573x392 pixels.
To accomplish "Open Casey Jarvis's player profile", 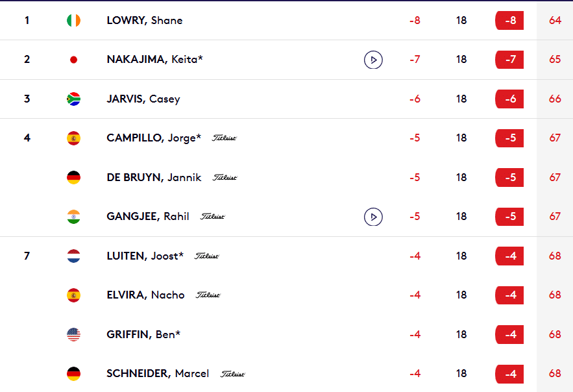I will click(143, 99).
